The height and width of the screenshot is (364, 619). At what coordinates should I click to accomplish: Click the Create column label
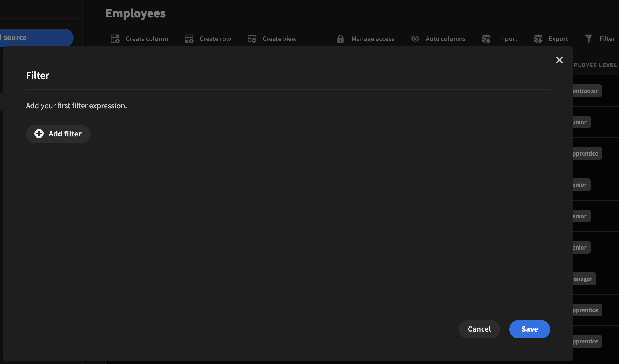147,39
